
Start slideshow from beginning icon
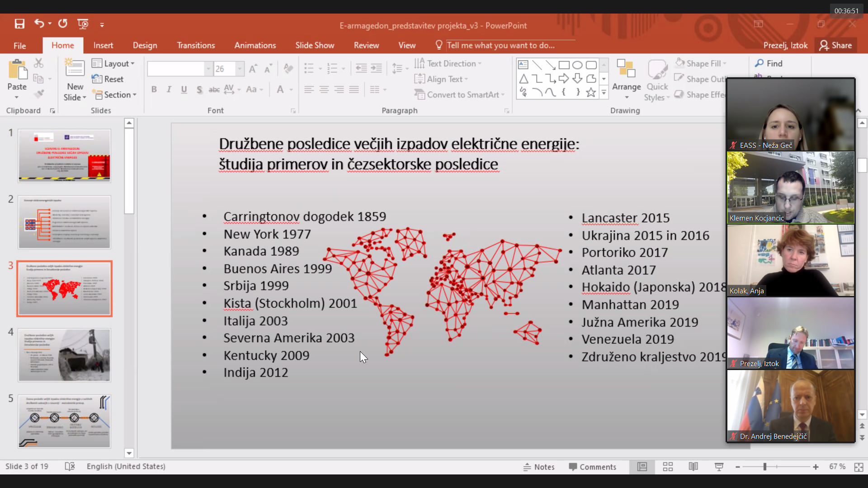coord(83,24)
